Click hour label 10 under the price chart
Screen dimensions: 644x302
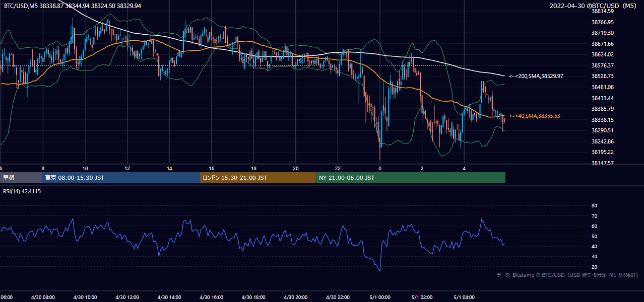(x=85, y=169)
